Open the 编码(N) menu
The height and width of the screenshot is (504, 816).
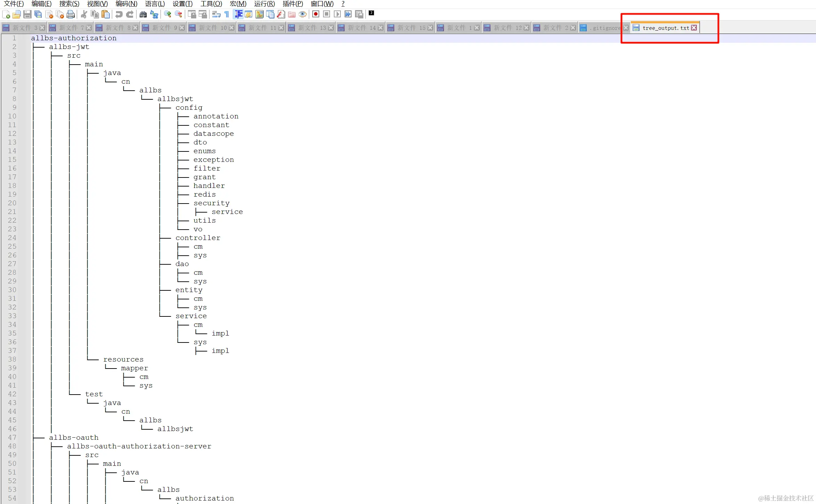126,4
